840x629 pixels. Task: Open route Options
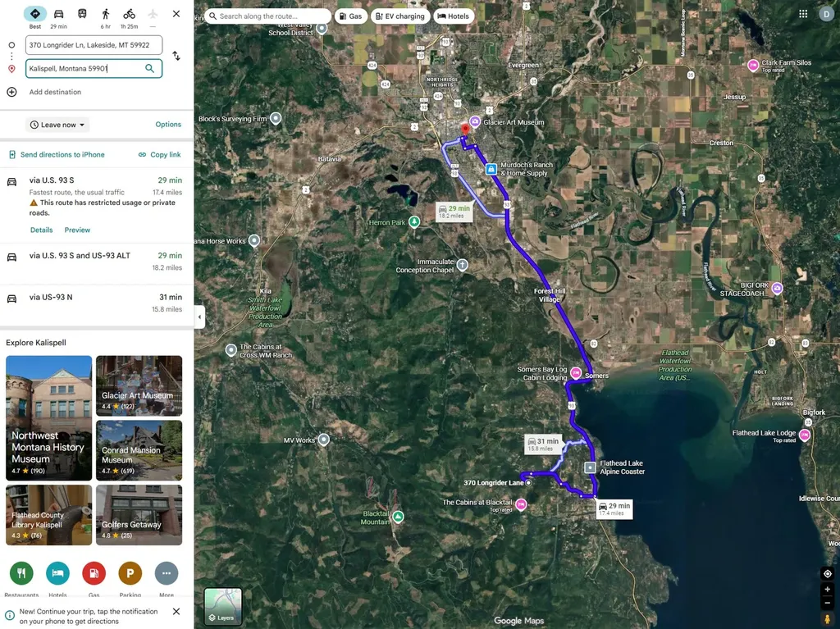point(168,125)
